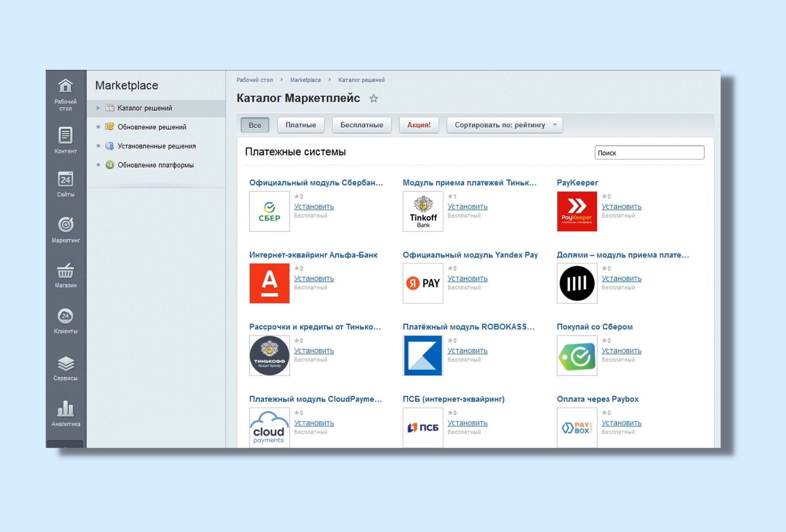786x532 pixels.
Task: Click the Обновление решений menu icon
Action: [x=109, y=126]
